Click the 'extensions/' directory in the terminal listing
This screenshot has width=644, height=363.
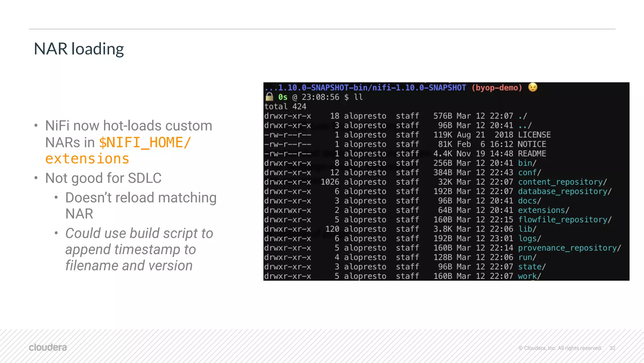click(544, 210)
